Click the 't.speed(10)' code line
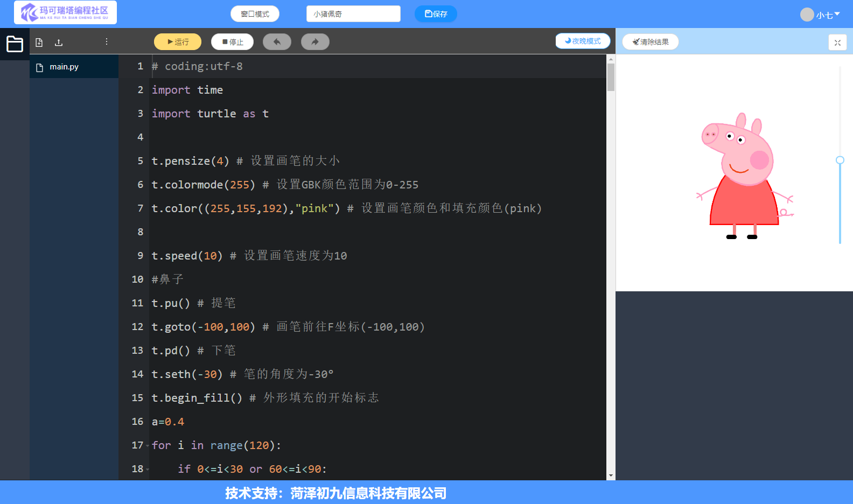The height and width of the screenshot is (504, 853). coord(249,256)
